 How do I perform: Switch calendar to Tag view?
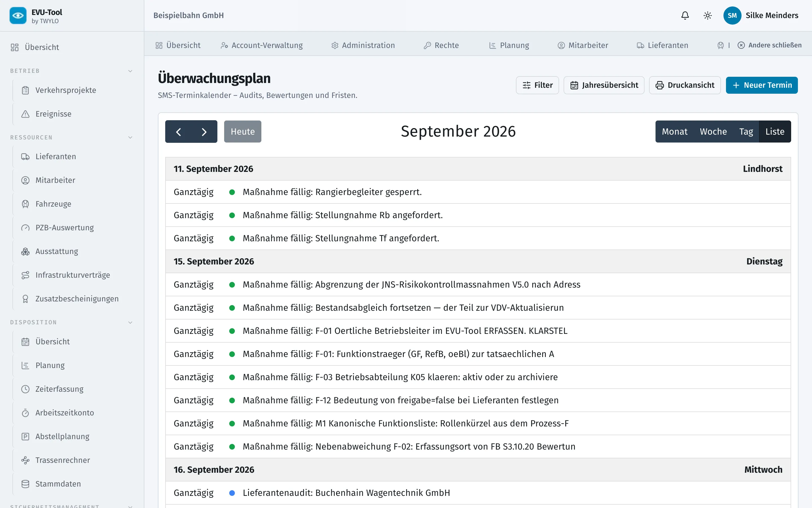point(746,132)
